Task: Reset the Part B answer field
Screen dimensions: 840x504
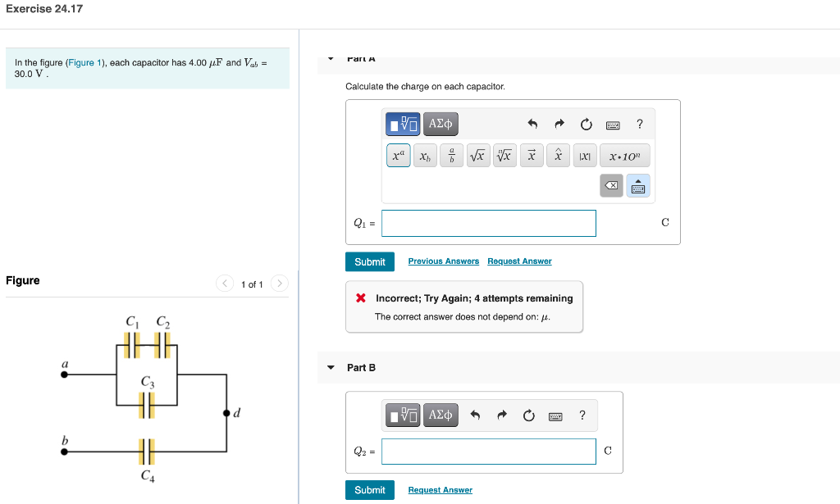Action: [x=528, y=415]
